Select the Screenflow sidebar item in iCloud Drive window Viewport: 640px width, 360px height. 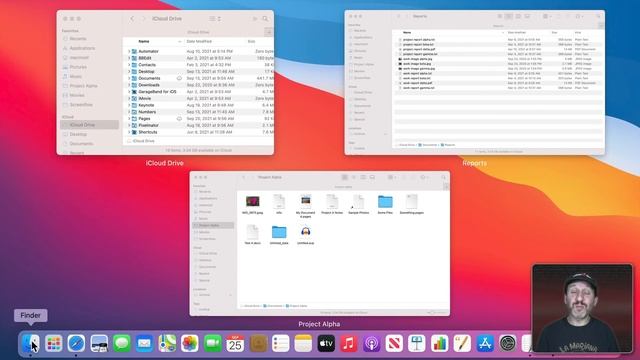click(81, 105)
